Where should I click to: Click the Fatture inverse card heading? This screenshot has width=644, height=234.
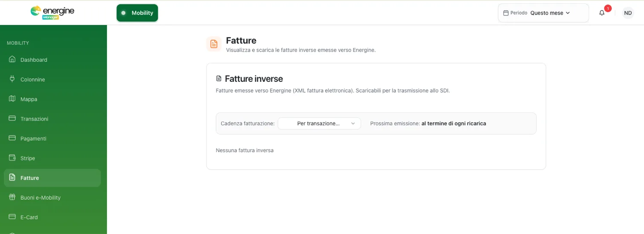point(254,79)
